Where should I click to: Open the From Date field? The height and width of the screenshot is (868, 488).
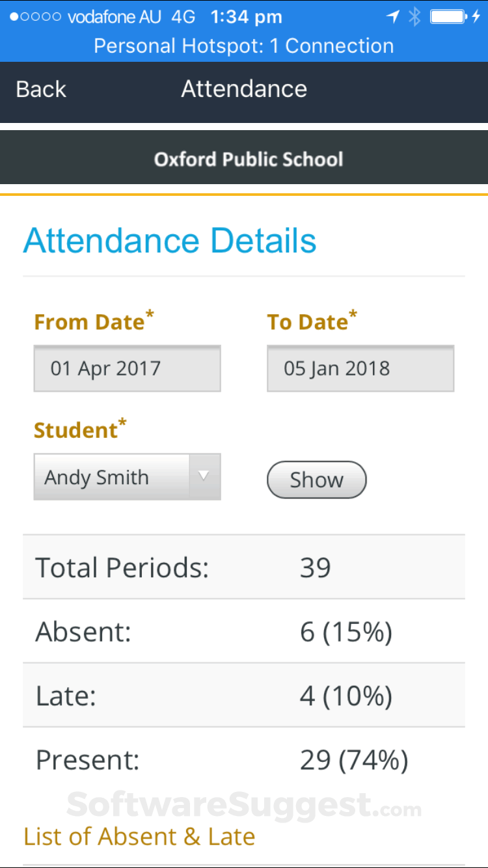click(127, 368)
